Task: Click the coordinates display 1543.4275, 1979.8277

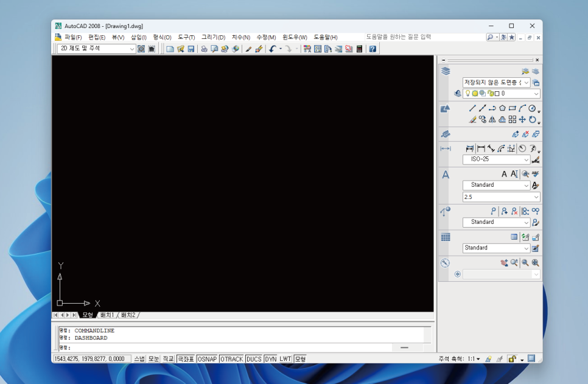Action: coord(91,359)
